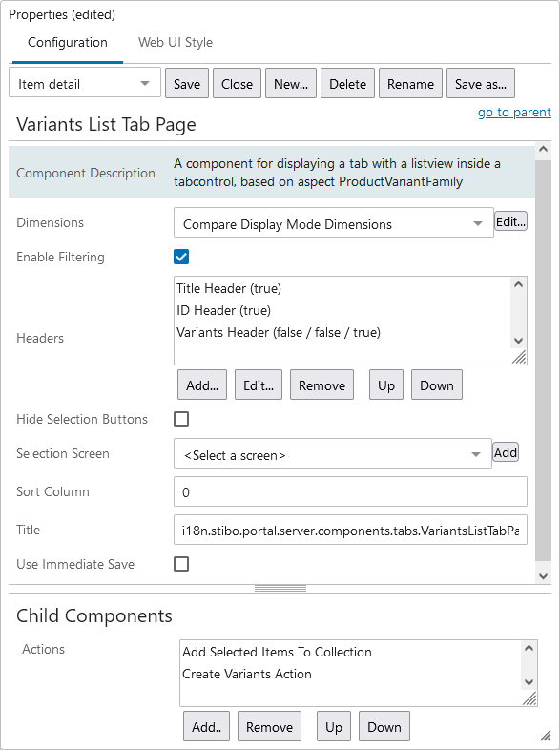Click the Actions list scroll-up arrow
The height and width of the screenshot is (750, 560).
[x=529, y=648]
